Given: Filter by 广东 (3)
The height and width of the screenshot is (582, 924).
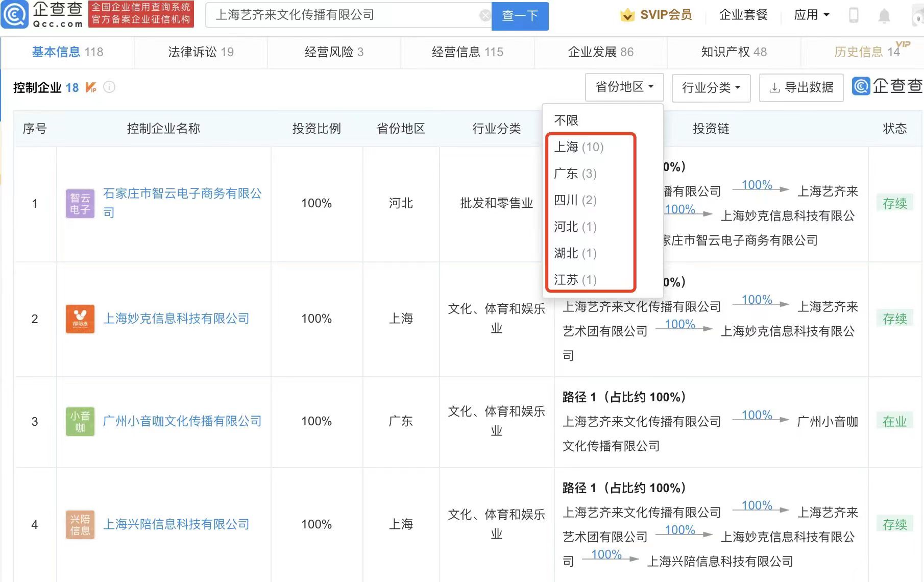Looking at the screenshot, I should (575, 174).
